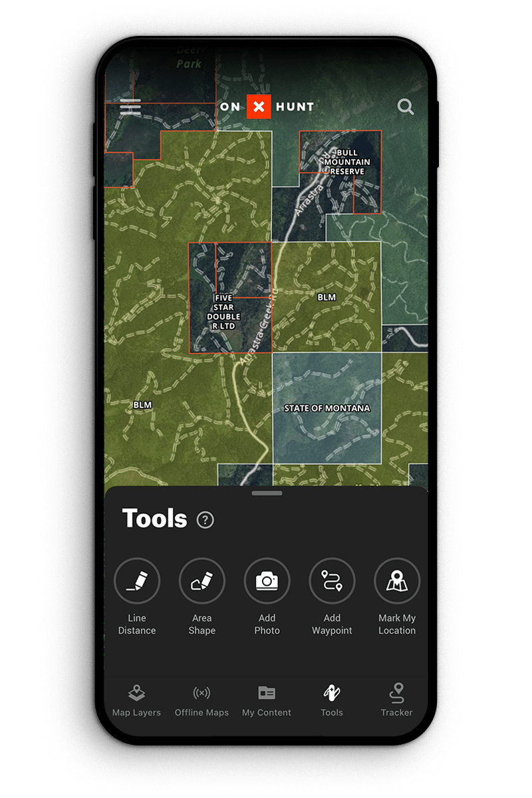Tap the BLM label right of Arrastra Creek Rd

(327, 297)
